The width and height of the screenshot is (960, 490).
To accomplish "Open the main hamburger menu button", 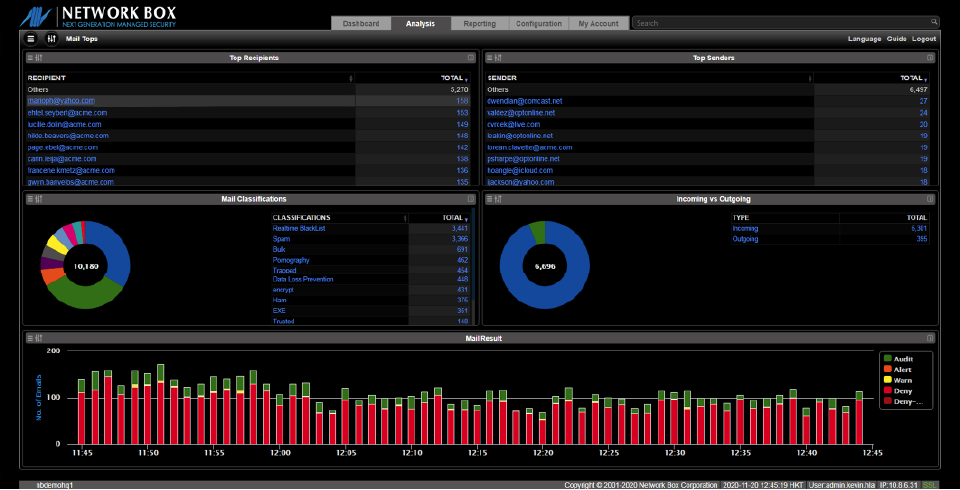I will point(31,39).
